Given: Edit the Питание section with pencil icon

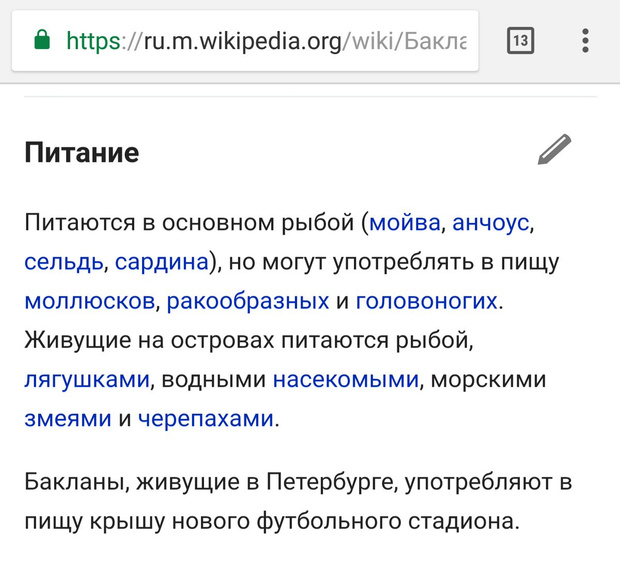Looking at the screenshot, I should point(554,150).
